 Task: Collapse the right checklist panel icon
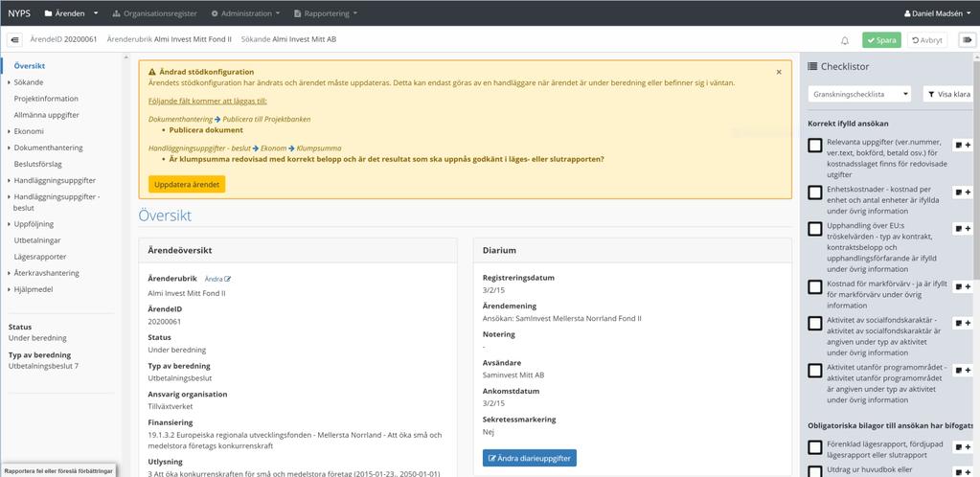click(x=968, y=40)
